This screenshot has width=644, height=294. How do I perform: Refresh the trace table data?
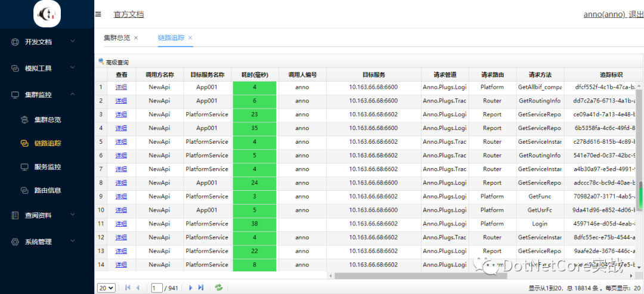pos(219,287)
